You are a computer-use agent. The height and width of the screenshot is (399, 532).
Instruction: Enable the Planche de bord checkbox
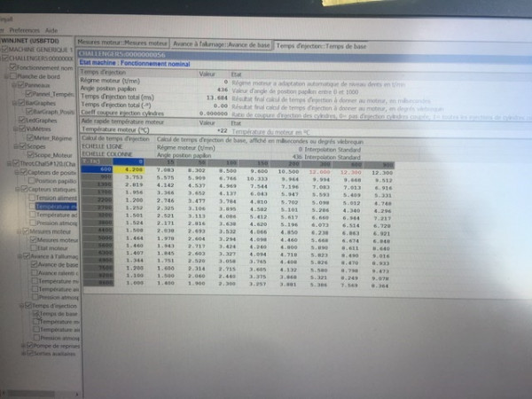pyautogui.click(x=13, y=76)
